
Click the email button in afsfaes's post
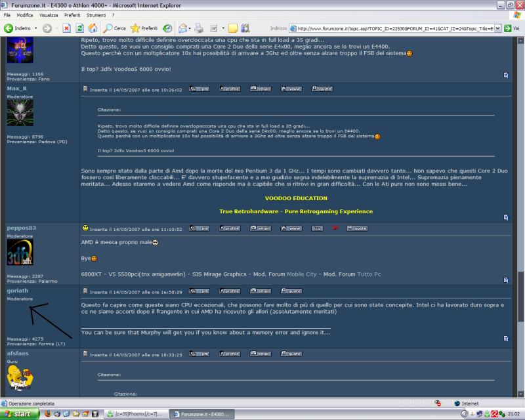pos(261,354)
